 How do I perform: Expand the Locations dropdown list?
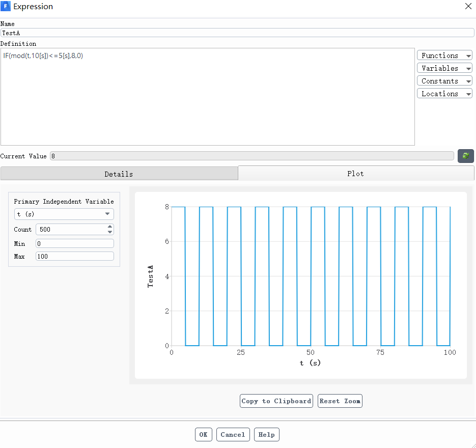coord(444,94)
